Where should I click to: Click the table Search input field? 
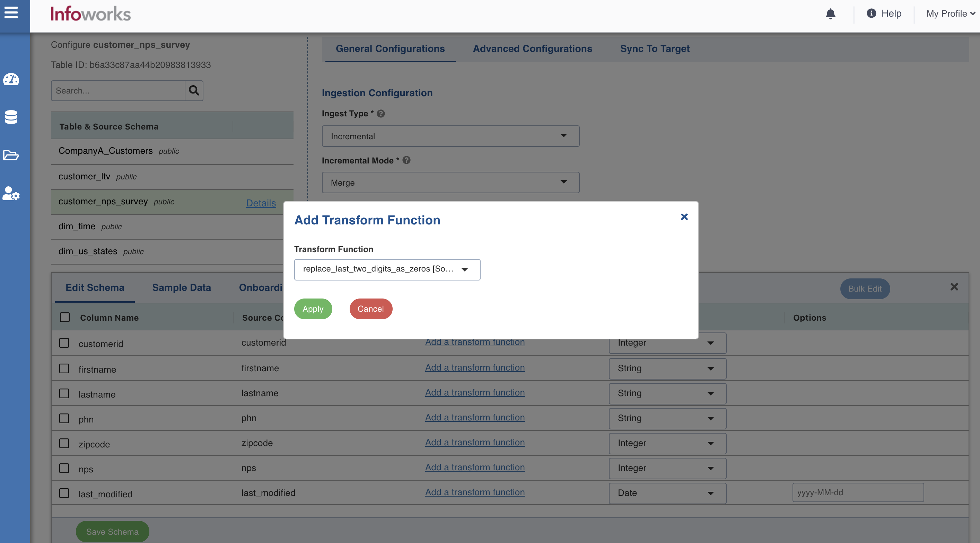coord(118,90)
